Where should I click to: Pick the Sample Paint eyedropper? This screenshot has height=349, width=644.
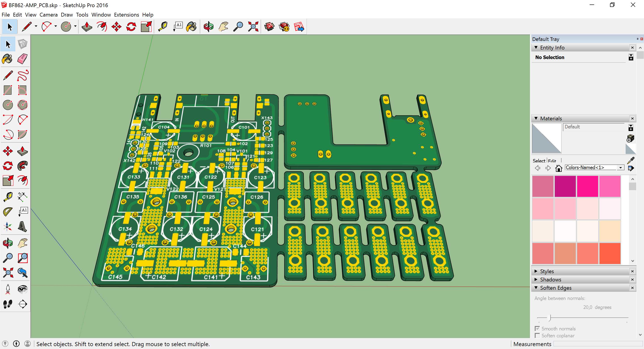(631, 160)
